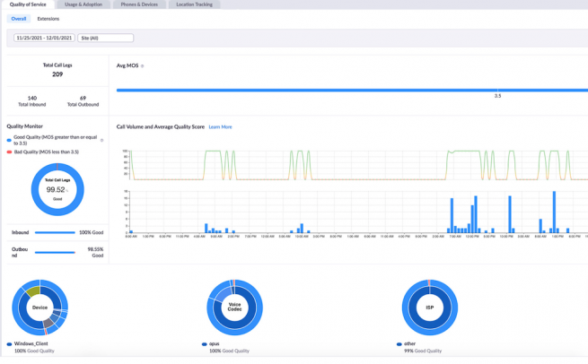Image resolution: width=588 pixels, height=364 pixels.
Task: Click the Good Quality info icon
Action: [x=102, y=141]
